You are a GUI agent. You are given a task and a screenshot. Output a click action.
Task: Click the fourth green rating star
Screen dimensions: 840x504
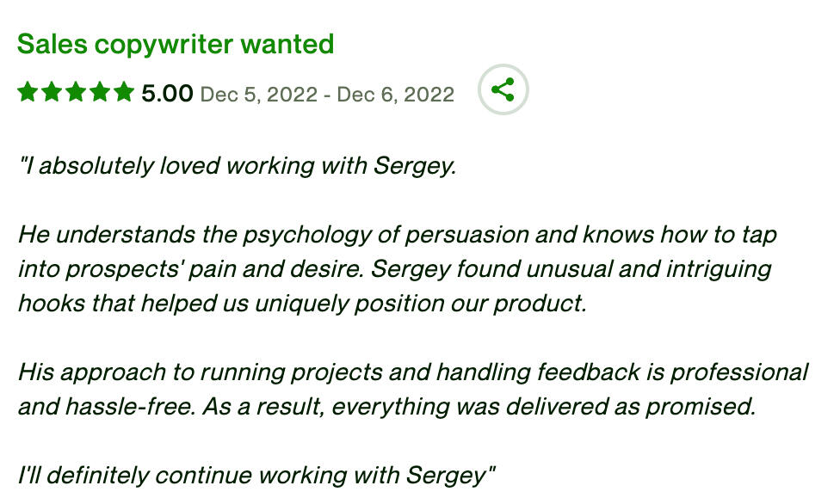point(100,92)
